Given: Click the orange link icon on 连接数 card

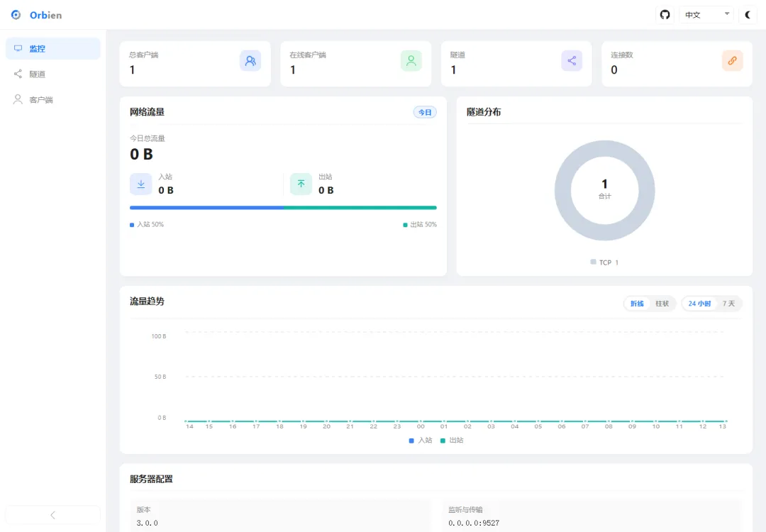Looking at the screenshot, I should 732,60.
